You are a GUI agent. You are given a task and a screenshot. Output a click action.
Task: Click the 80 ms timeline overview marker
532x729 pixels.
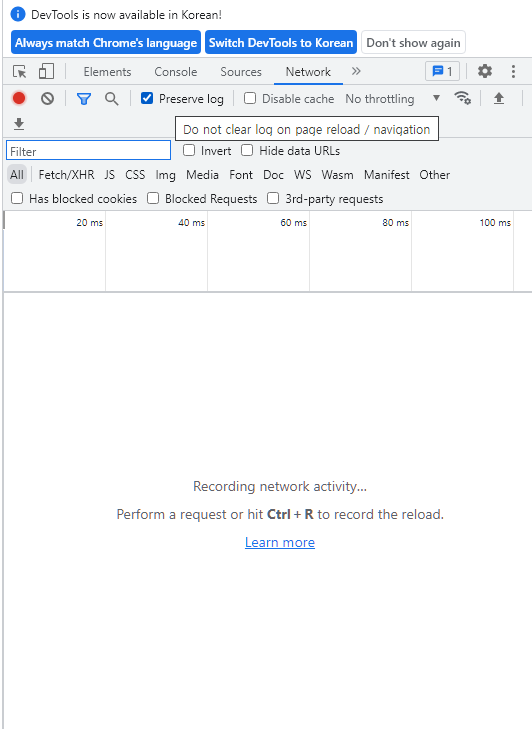tap(396, 223)
